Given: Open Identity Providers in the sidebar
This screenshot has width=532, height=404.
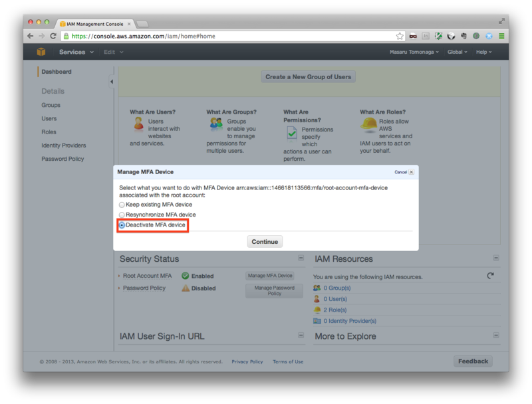Looking at the screenshot, I should pyautogui.click(x=63, y=146).
